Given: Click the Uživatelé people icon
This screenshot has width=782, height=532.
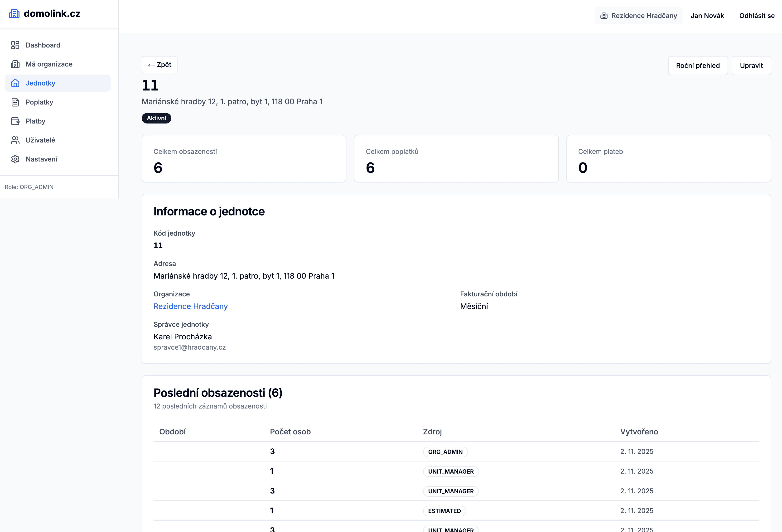Looking at the screenshot, I should [15, 140].
